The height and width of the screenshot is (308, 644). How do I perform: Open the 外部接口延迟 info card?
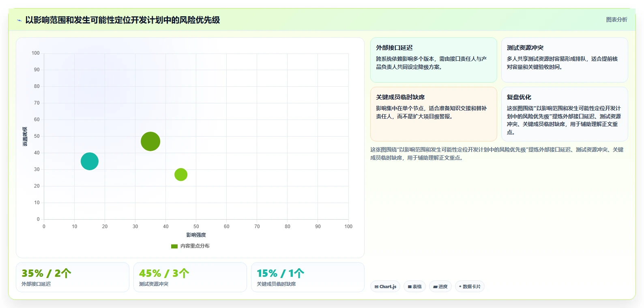[434, 60]
